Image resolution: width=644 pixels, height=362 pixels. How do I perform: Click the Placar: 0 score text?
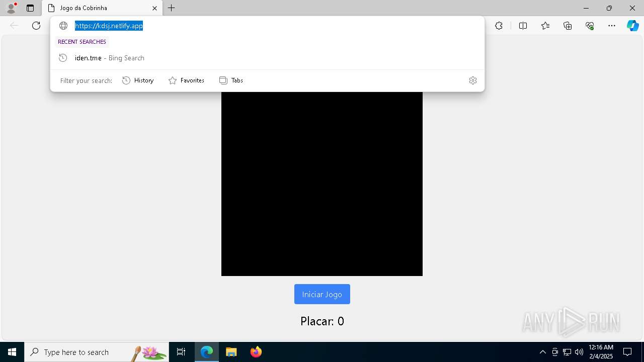tap(322, 321)
